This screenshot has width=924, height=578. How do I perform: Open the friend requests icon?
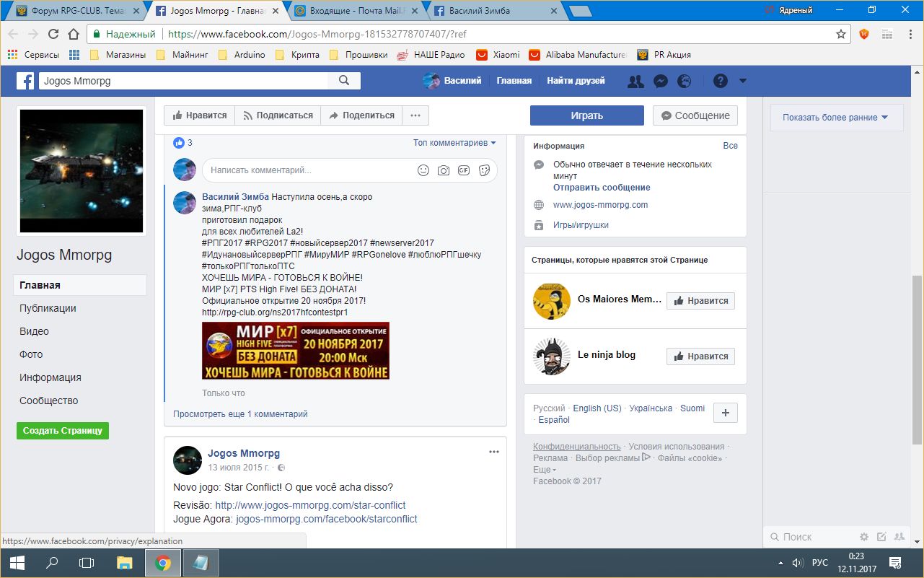[635, 82]
